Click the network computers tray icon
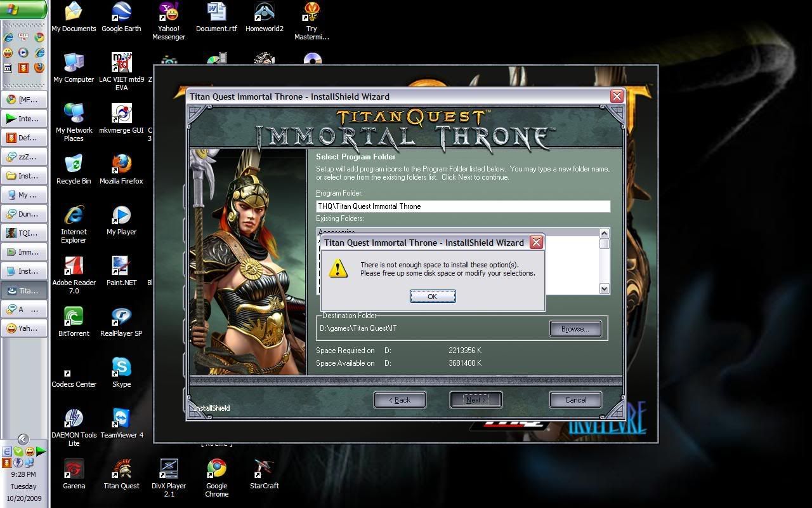The image size is (812, 508). coord(29,463)
